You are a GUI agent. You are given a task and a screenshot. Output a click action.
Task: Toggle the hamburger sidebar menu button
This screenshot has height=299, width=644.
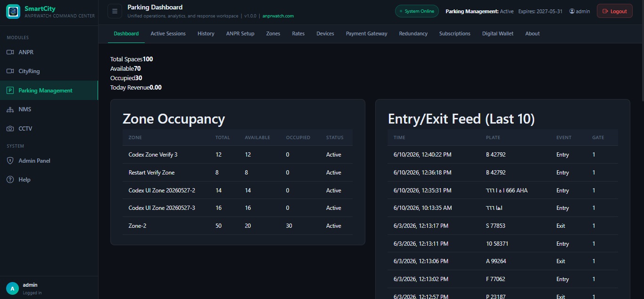[x=115, y=11]
